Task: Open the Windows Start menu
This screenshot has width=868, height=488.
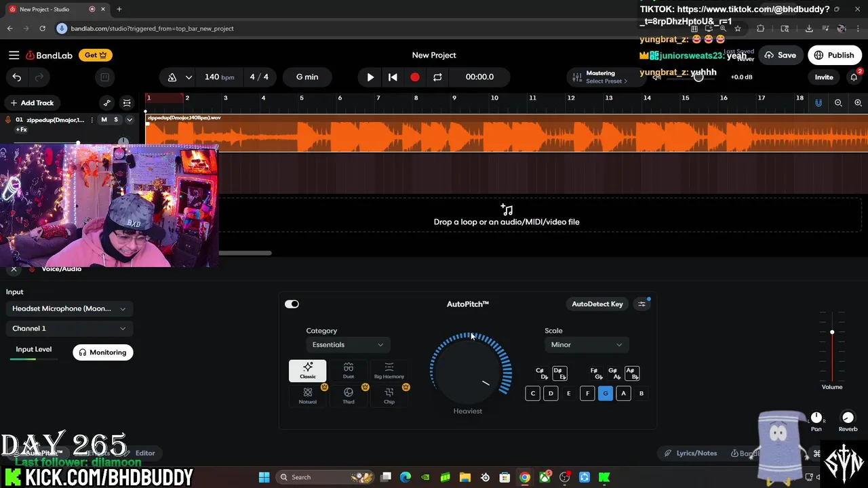Action: (264, 477)
